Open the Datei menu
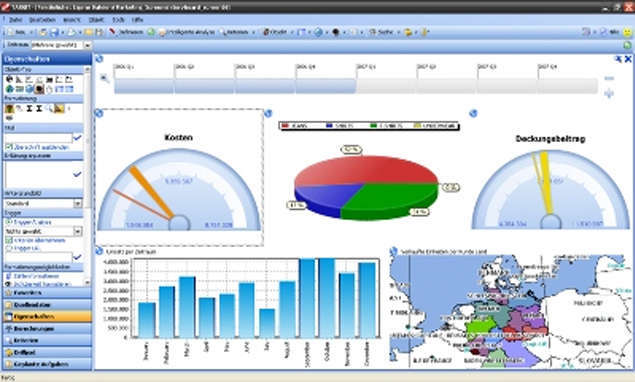 (x=15, y=19)
